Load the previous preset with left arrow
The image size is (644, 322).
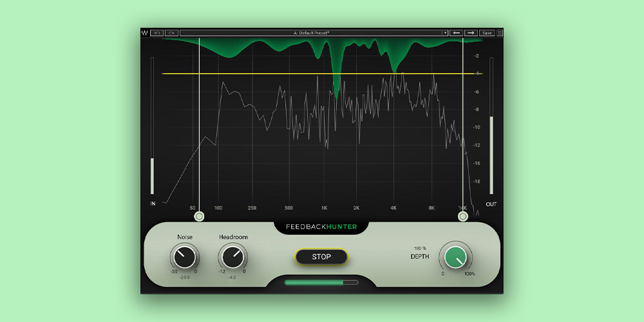pyautogui.click(x=456, y=32)
